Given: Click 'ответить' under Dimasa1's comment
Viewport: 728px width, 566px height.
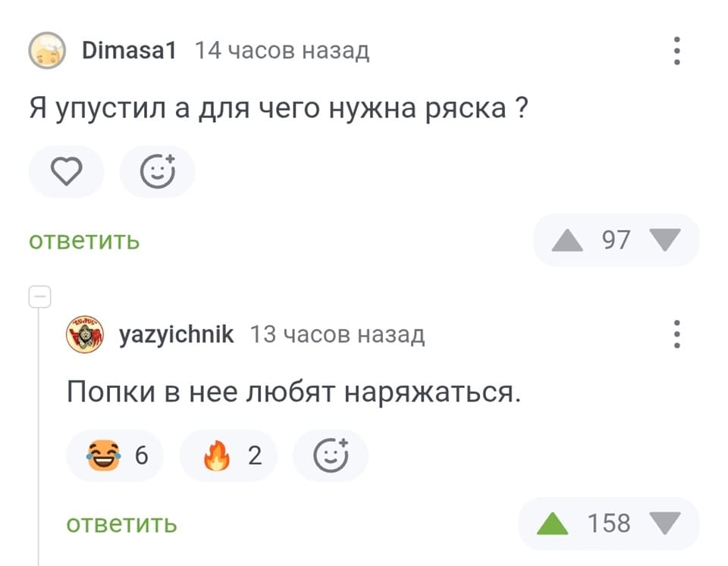Looking at the screenshot, I should point(84,241).
